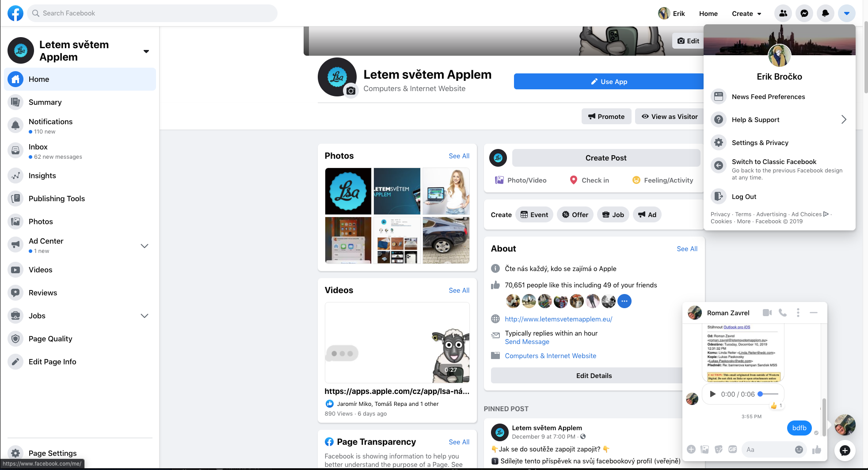
Task: Start a new message with plus button
Action: [845, 451]
